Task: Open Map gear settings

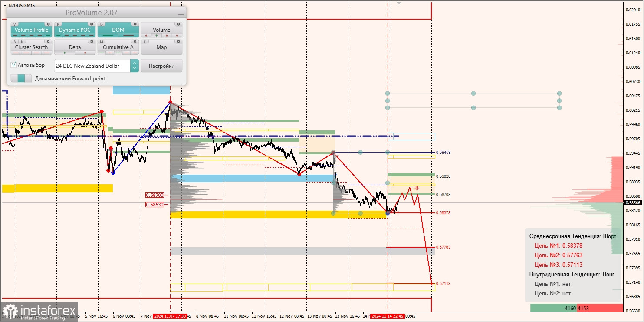Action: pos(178,41)
